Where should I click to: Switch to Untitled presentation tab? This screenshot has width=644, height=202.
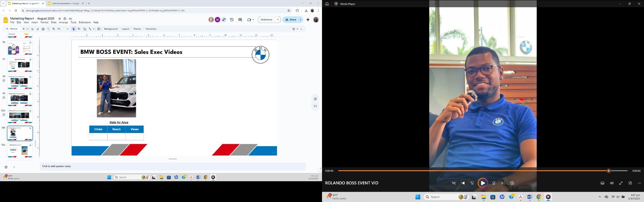[66, 3]
